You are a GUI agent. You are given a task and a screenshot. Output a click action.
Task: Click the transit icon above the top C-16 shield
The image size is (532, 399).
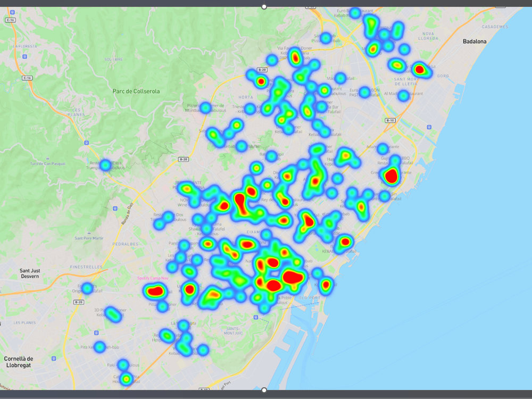tap(13, 12)
